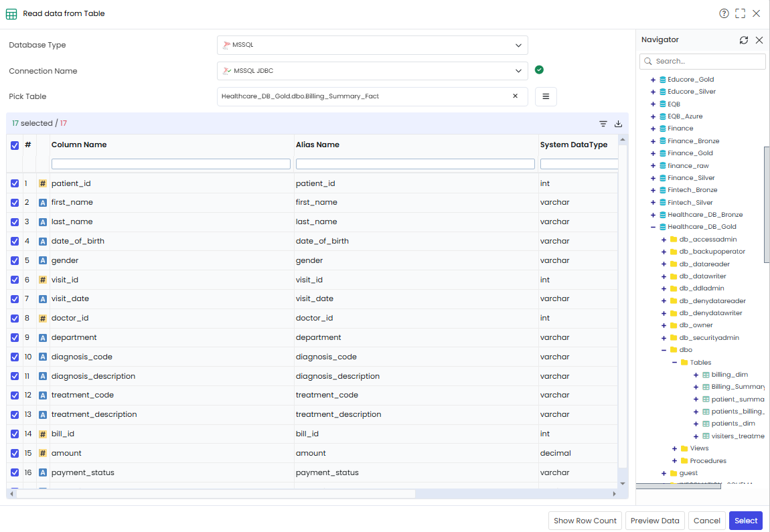
Task: Select the Billing_Summary table in Navigator
Action: click(x=738, y=387)
